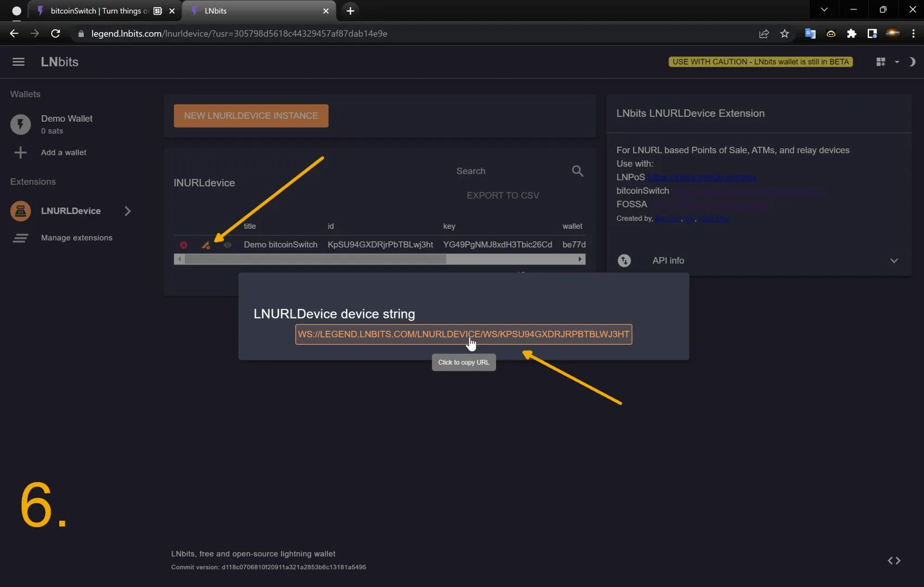
Task: Toggle the eye icon for Demo bitcoinSwitch
Action: tap(227, 245)
